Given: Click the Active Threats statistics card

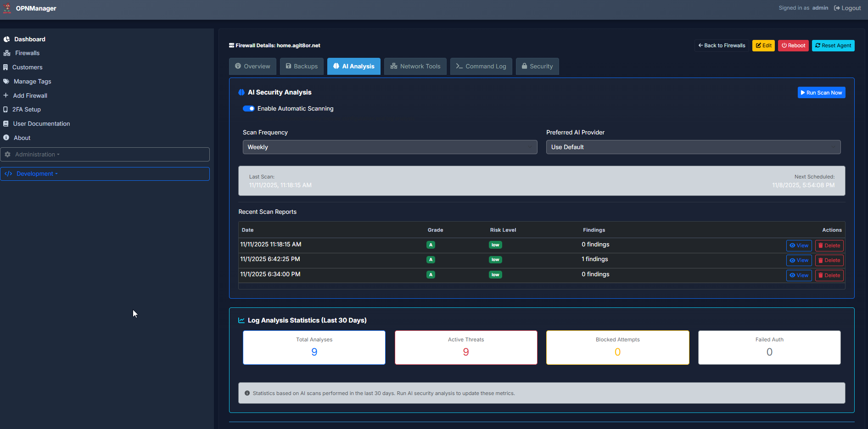Looking at the screenshot, I should pos(466,348).
